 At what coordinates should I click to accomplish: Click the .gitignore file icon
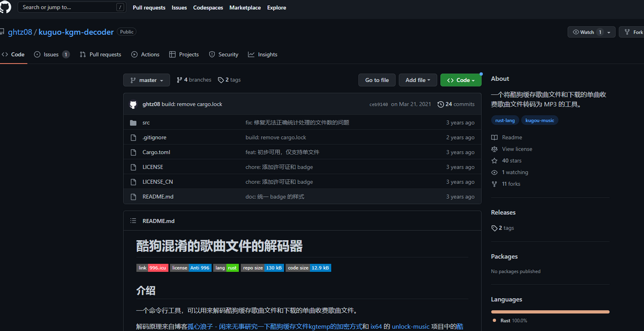(134, 138)
